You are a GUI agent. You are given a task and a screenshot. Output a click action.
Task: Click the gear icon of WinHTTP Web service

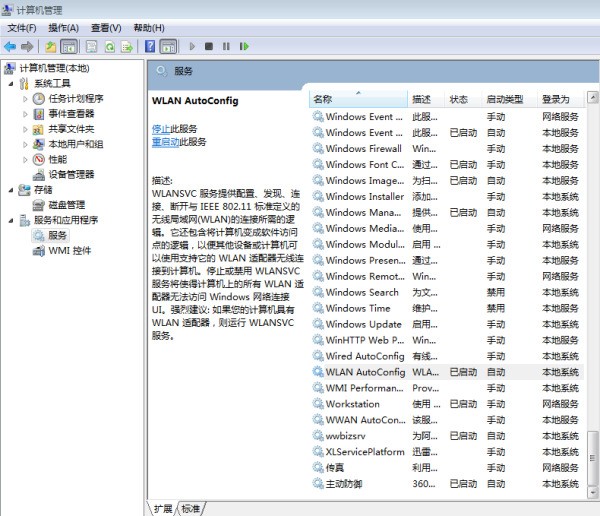point(318,340)
